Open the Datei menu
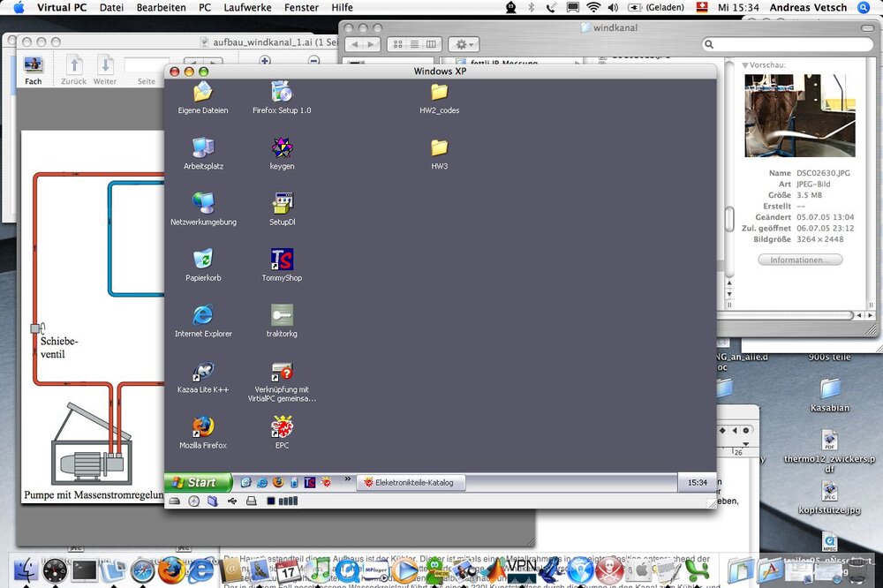This screenshot has height=588, width=883. (x=111, y=7)
